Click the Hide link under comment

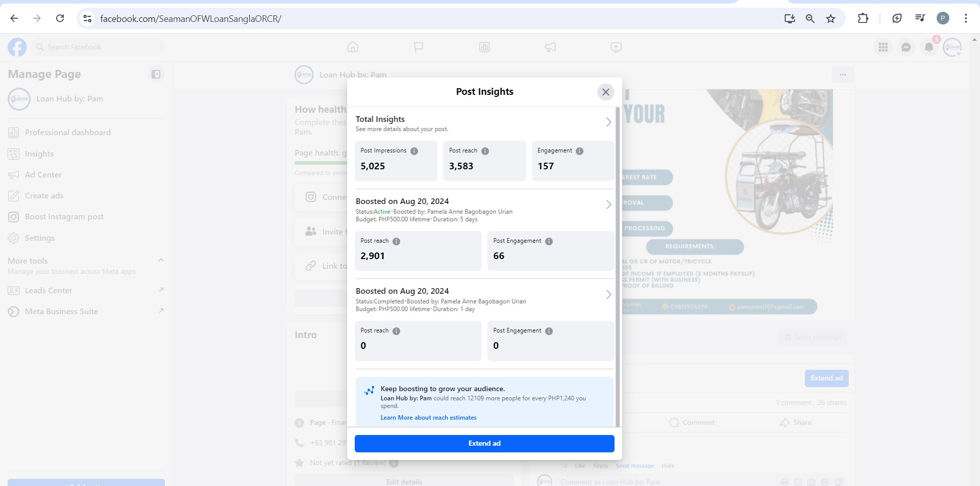coord(668,466)
